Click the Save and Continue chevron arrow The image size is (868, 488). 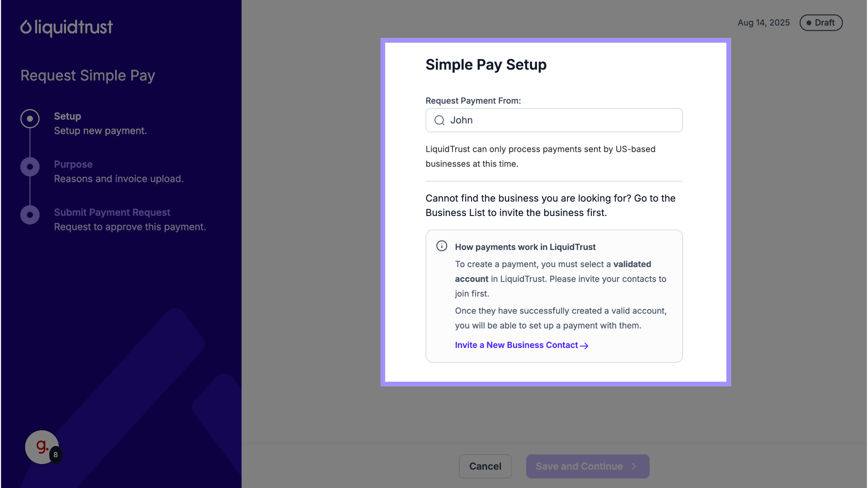point(634,466)
